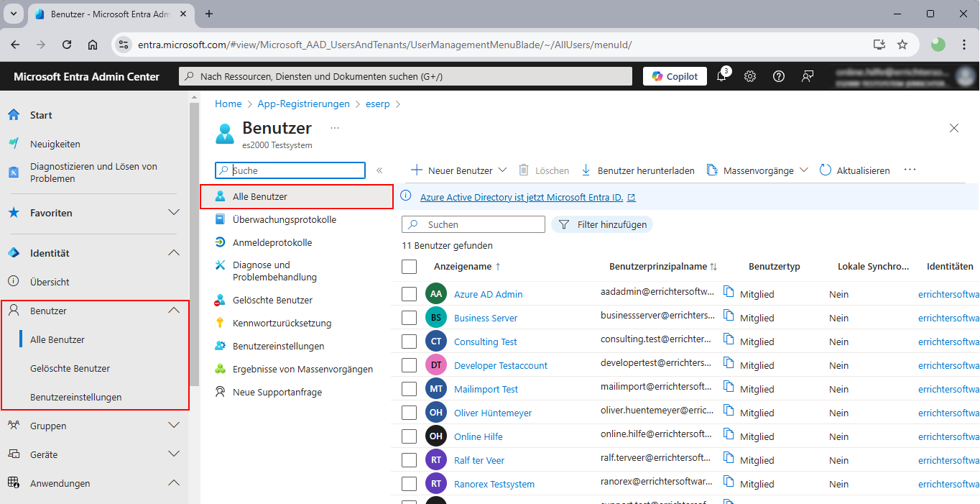Select checkbox for Mailimport Test
Image resolution: width=980 pixels, height=504 pixels.
coord(409,389)
